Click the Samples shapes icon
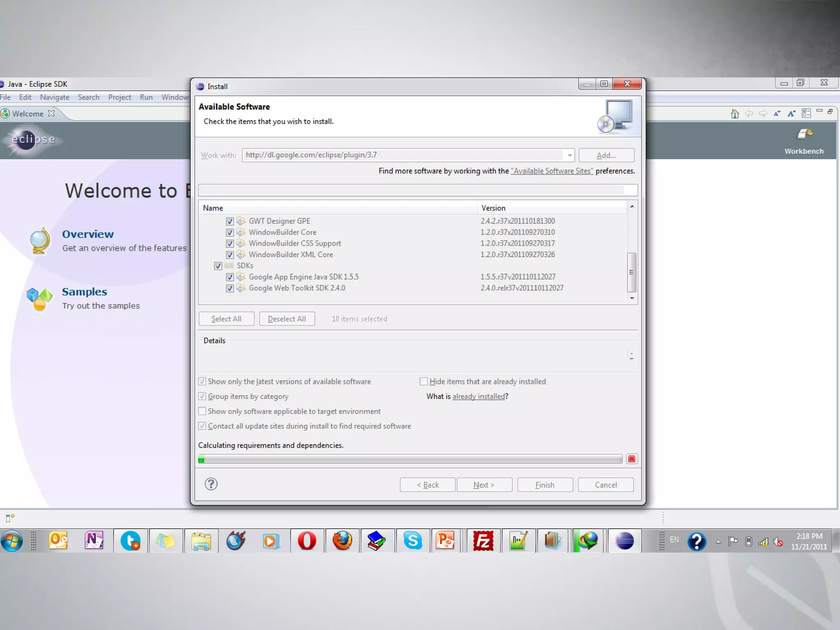 39,299
